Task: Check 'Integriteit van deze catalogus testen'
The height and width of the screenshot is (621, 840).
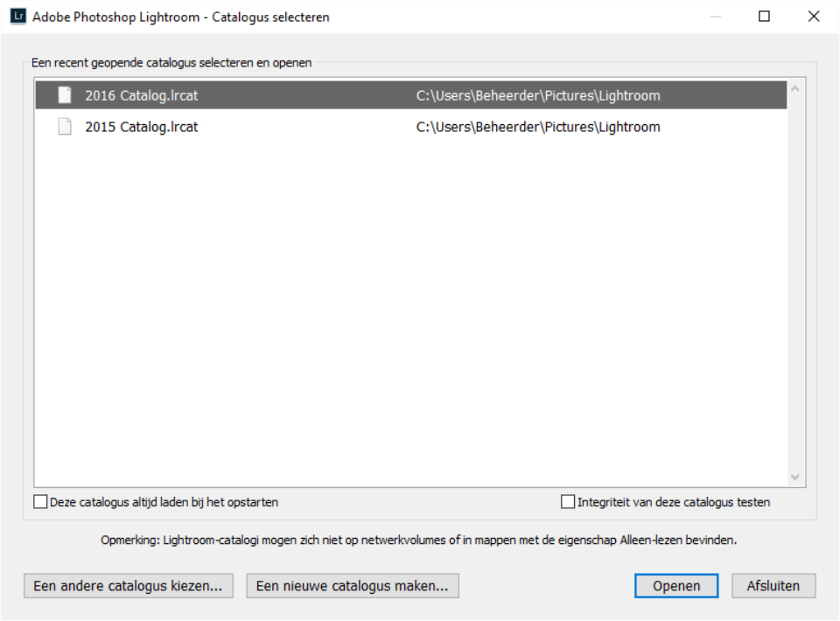Action: coord(568,502)
